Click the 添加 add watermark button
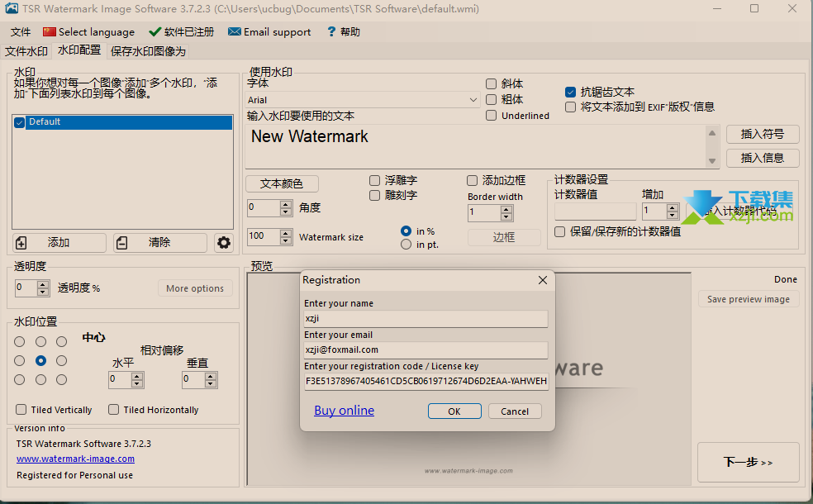Screen dimensions: 813x504 59,243
